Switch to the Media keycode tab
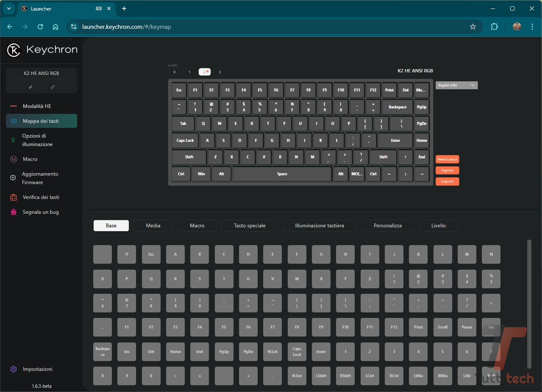 (153, 226)
